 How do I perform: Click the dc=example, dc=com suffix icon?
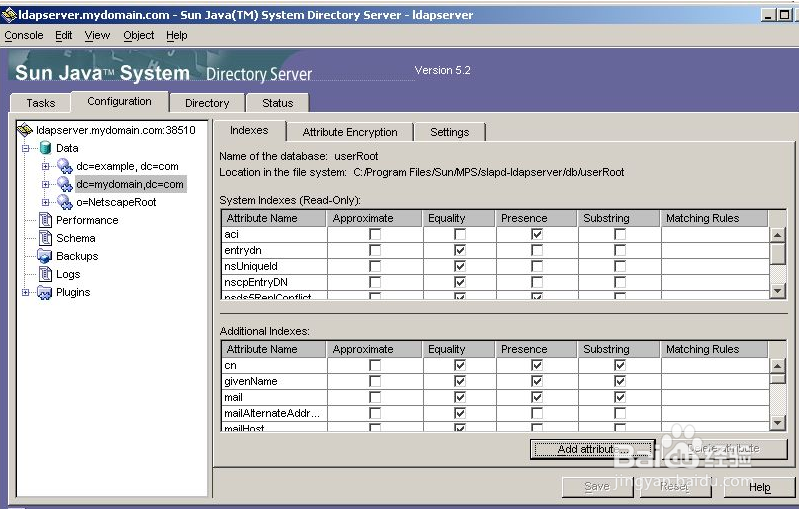pyautogui.click(x=65, y=166)
